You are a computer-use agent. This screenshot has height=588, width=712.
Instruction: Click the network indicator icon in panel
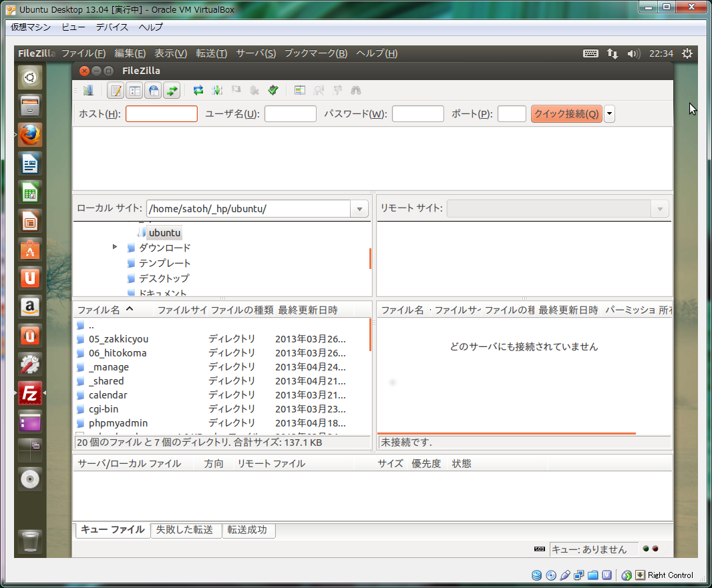[x=612, y=53]
